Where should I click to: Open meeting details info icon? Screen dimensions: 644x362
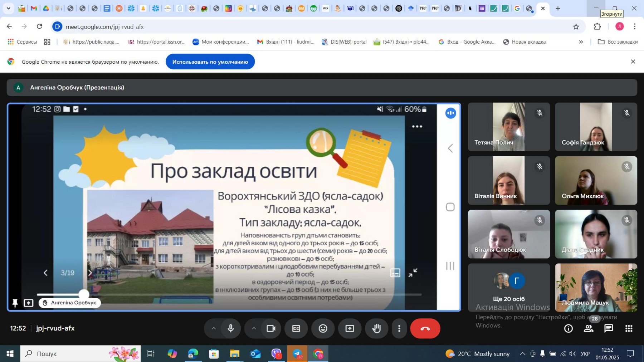[568, 328]
